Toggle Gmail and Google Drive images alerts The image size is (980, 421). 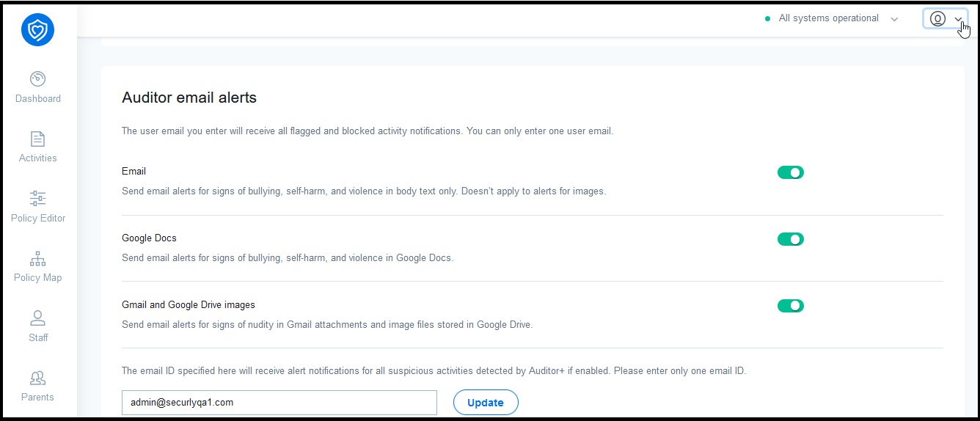(791, 306)
